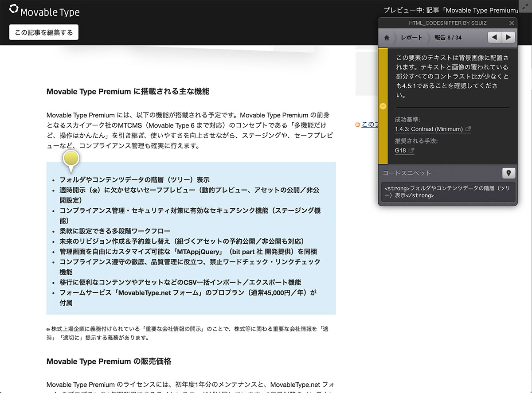Click the yellow pin marker over the list

pyautogui.click(x=71, y=161)
